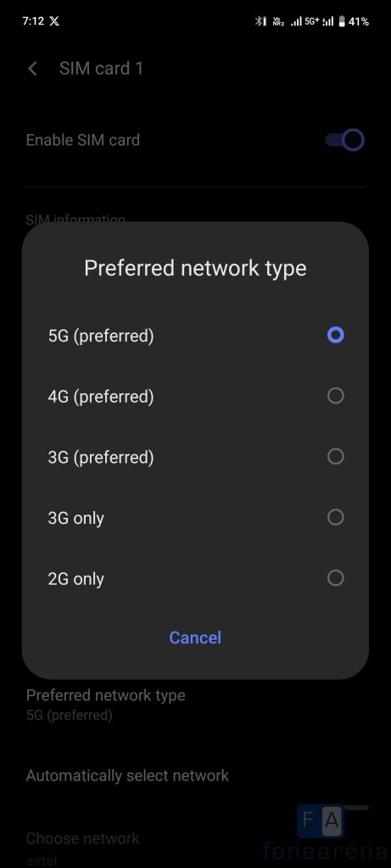Tap the 5G+ signal indicator

tap(312, 21)
